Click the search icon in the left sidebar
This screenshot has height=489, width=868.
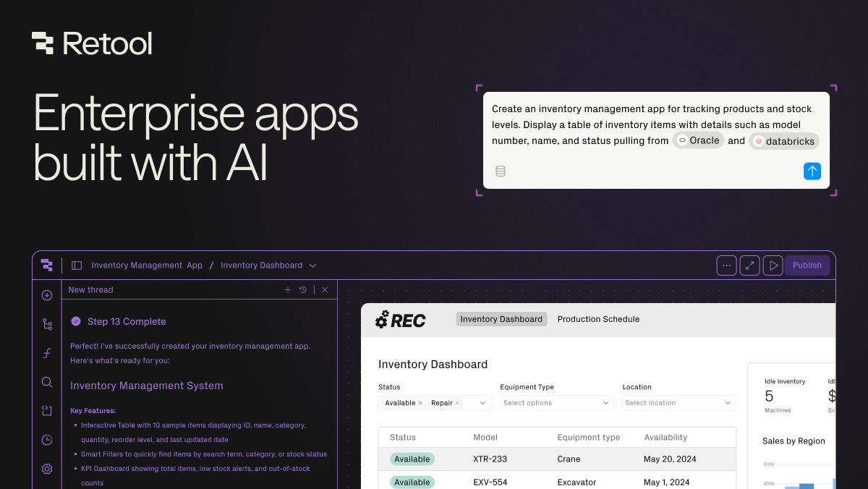(x=47, y=382)
